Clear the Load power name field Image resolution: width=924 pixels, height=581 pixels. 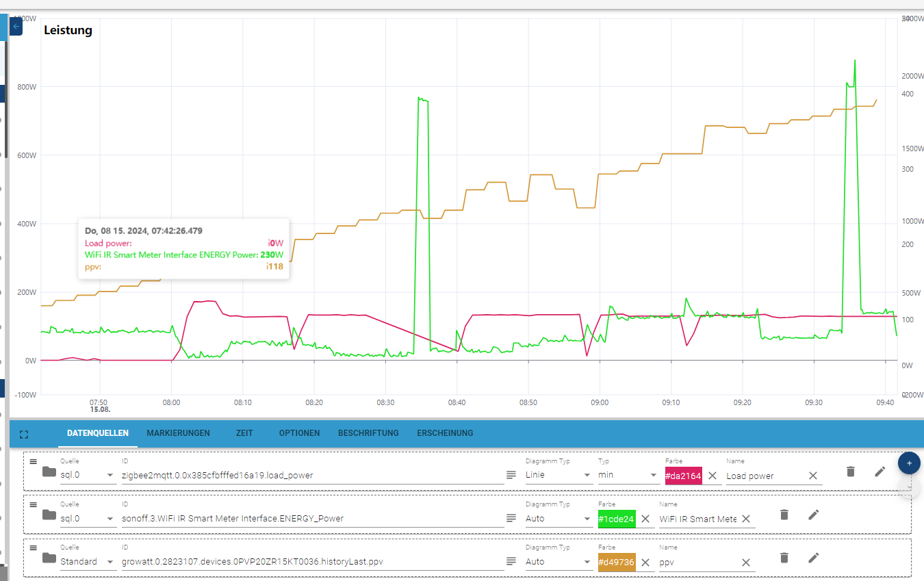point(813,476)
